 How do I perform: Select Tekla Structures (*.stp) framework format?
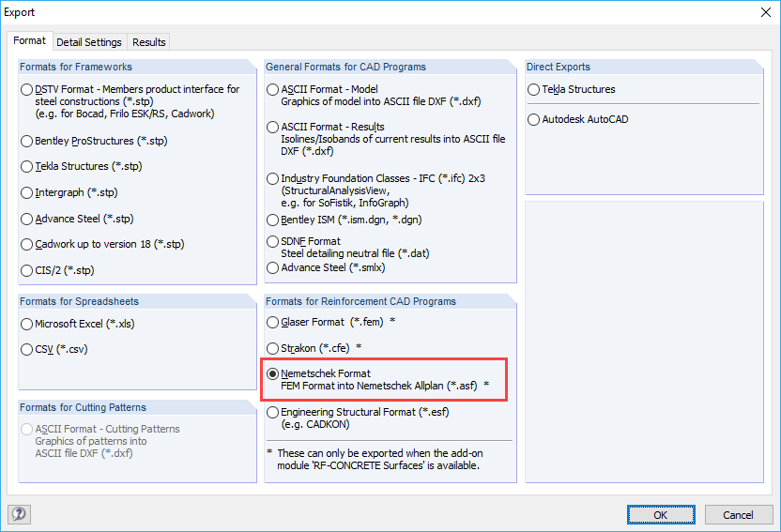[27, 166]
